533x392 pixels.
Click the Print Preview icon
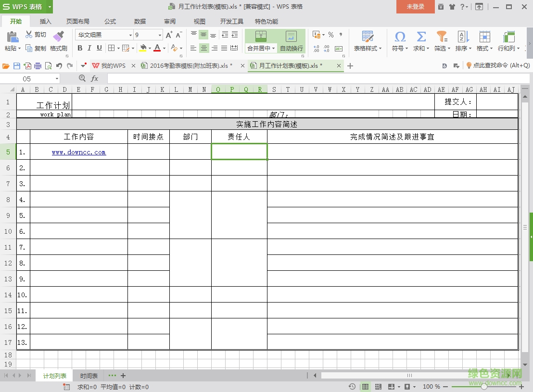tap(48, 65)
